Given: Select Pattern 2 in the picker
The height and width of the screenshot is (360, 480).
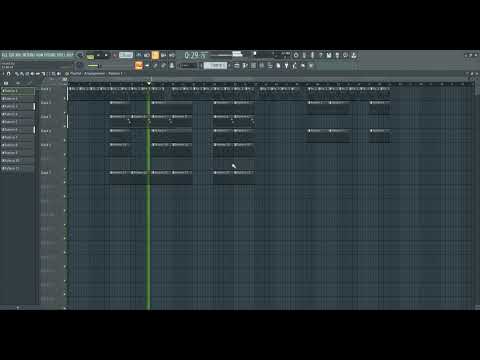Looking at the screenshot, I should click(18, 99).
